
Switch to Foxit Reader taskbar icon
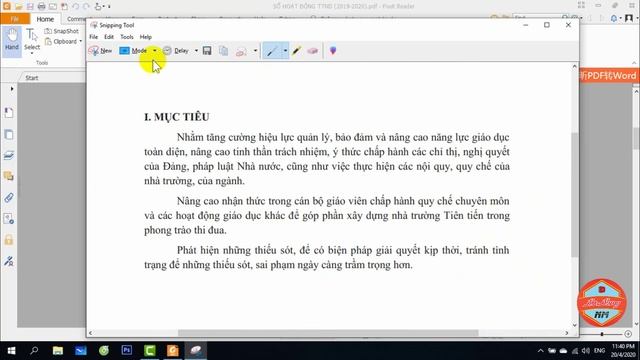pyautogui.click(x=173, y=351)
